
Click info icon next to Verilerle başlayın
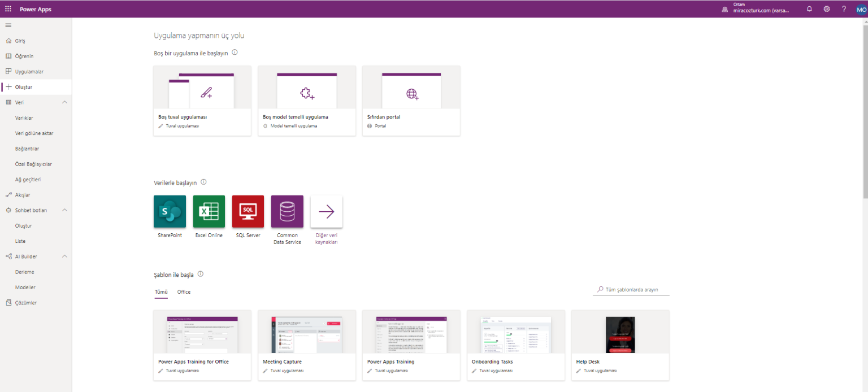coord(203,182)
